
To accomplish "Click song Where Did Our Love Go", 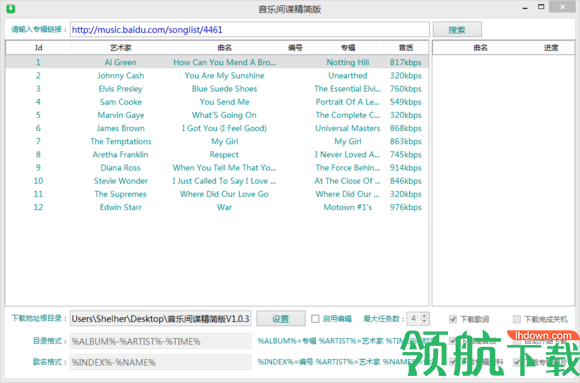I will pyautogui.click(x=224, y=194).
